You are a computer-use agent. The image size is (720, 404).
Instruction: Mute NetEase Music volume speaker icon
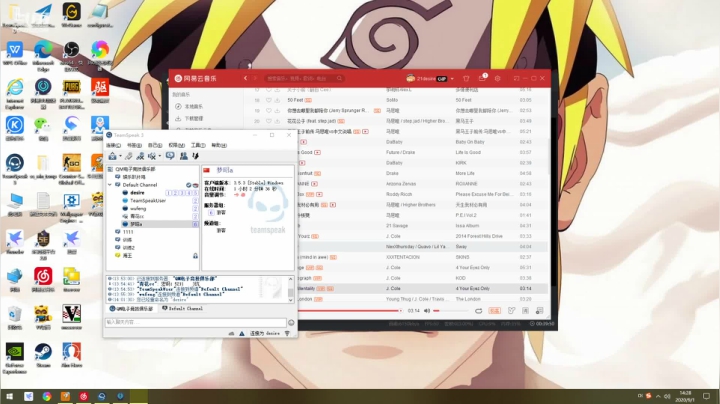tap(427, 311)
